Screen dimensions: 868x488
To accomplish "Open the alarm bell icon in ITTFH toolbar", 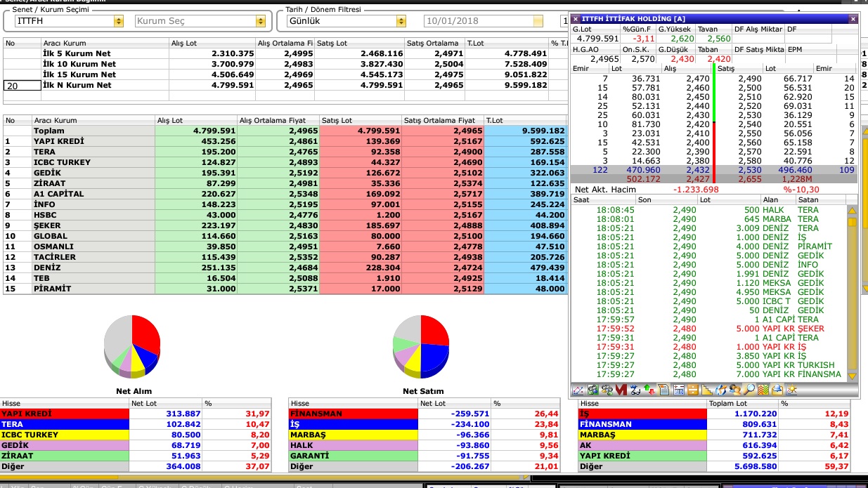I will tap(777, 390).
